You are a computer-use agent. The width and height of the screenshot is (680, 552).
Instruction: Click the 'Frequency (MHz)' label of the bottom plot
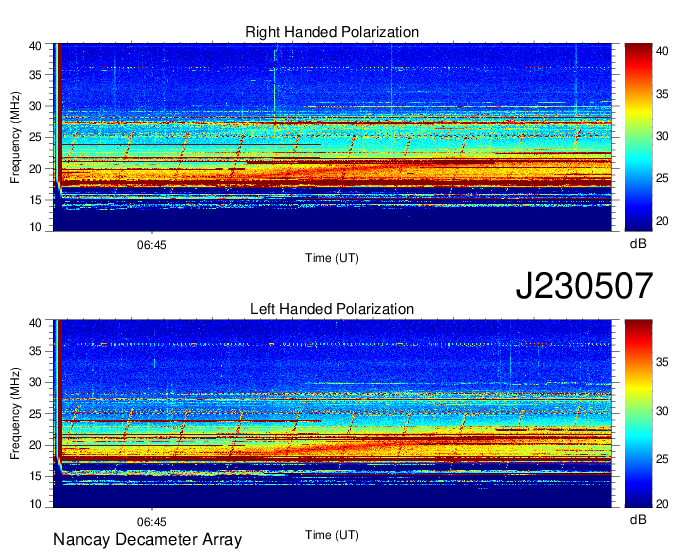[x=15, y=414]
